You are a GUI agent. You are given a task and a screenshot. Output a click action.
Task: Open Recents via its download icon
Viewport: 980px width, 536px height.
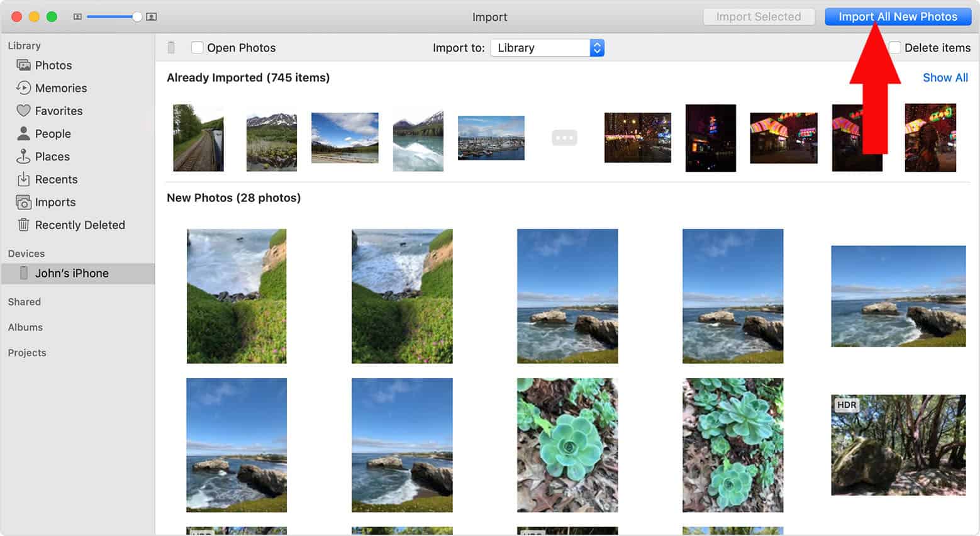tap(23, 179)
